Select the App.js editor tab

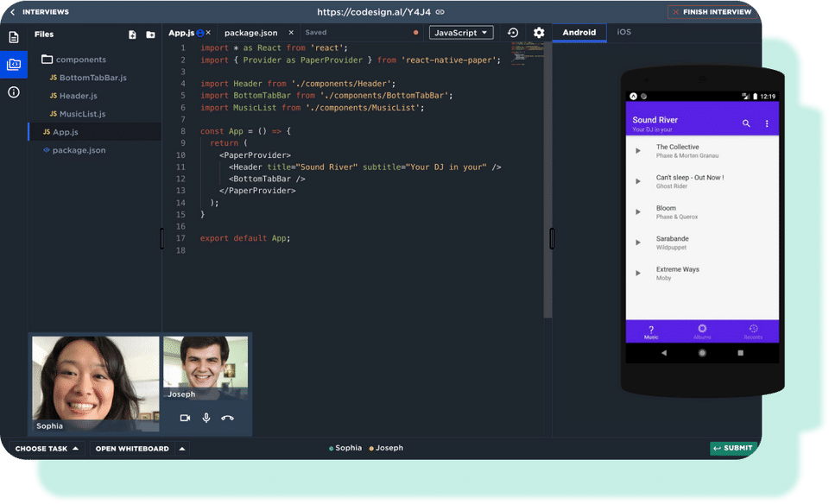click(x=181, y=33)
